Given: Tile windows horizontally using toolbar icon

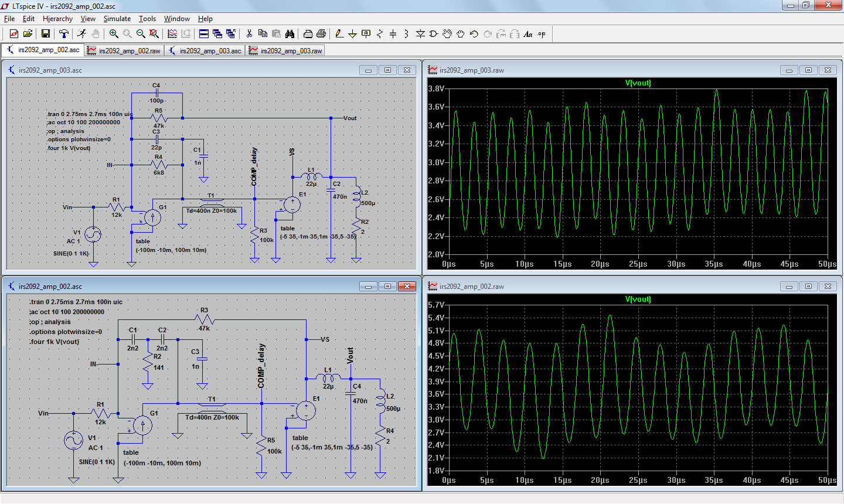Looking at the screenshot, I should [x=204, y=34].
